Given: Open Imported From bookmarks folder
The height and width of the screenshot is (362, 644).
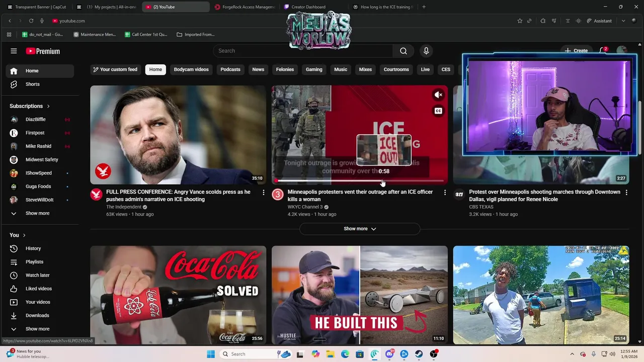Looking at the screenshot, I should pos(195,35).
